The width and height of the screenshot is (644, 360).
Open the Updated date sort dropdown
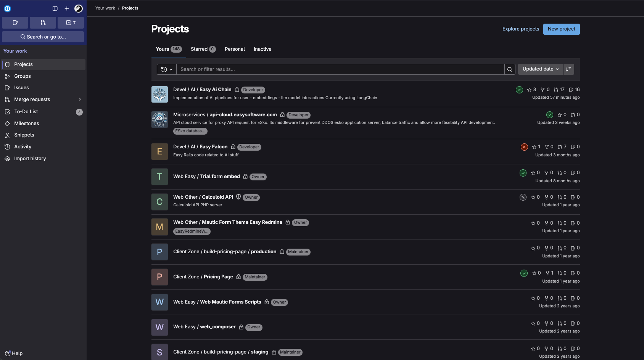(x=540, y=69)
